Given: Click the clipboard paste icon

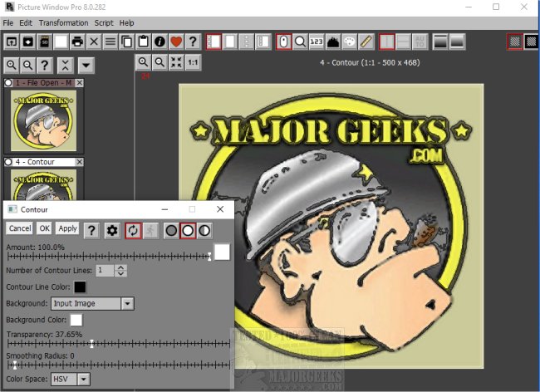Looking at the screenshot, I should click(x=144, y=42).
